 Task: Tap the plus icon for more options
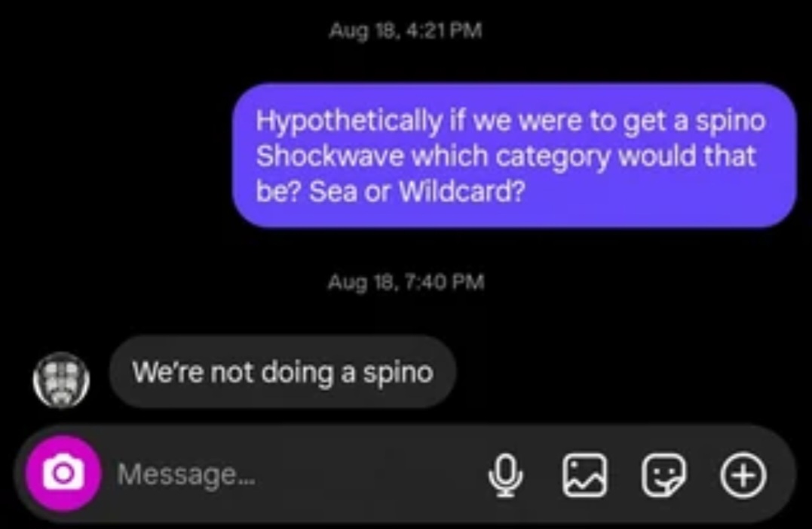pos(743,475)
